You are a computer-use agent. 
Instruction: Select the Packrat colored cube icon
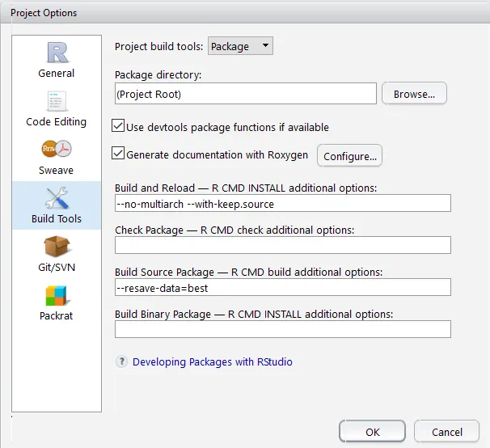[x=57, y=296]
